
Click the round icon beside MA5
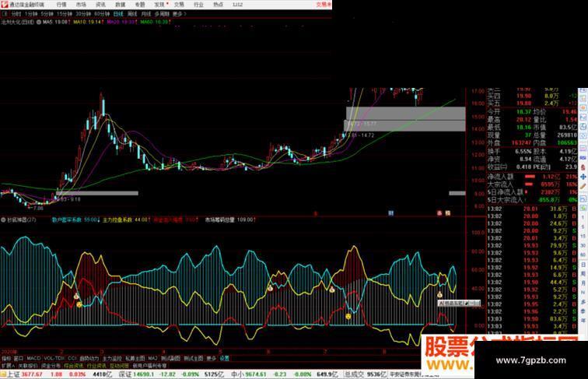point(39,22)
